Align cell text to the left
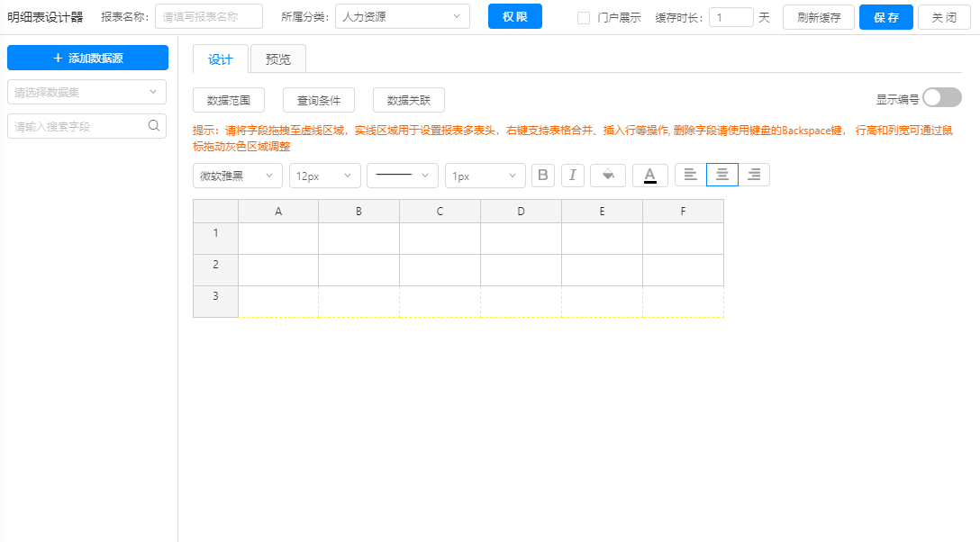 point(691,176)
